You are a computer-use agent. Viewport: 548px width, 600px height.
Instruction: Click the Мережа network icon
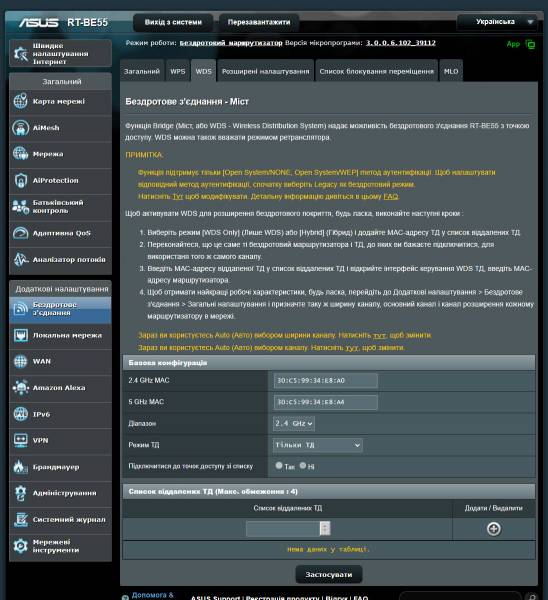tap(20, 154)
